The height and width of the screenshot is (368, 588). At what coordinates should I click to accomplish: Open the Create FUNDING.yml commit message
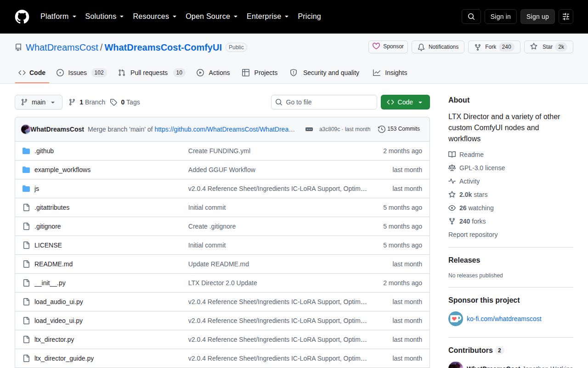pyautogui.click(x=219, y=151)
